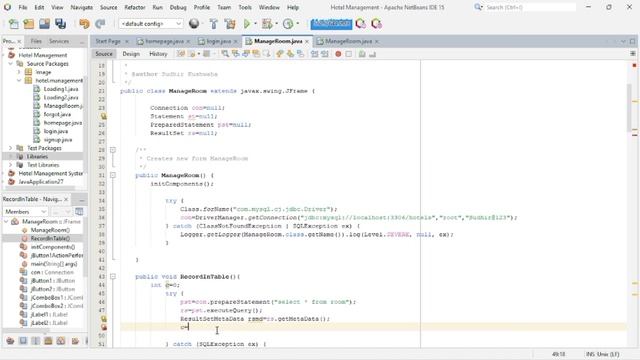Viewport: 640px width, 360px height.
Task: Expand the Test Libraries node
Action: tap(11, 165)
